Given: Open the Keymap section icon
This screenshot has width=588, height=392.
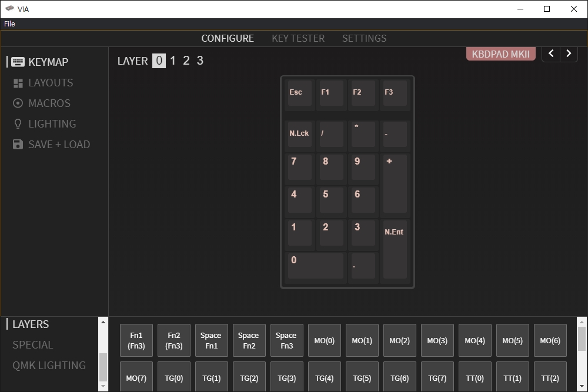Looking at the screenshot, I should coord(18,62).
